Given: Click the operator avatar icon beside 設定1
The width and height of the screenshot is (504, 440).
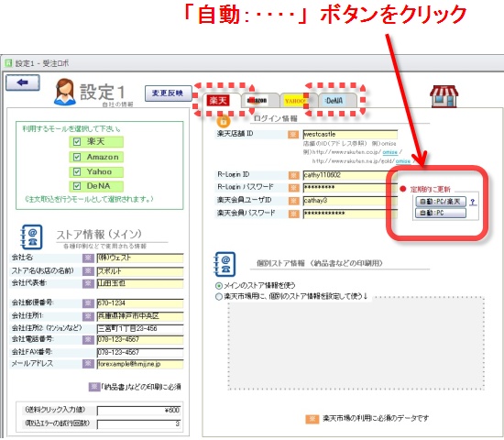Looking at the screenshot, I should tap(66, 92).
